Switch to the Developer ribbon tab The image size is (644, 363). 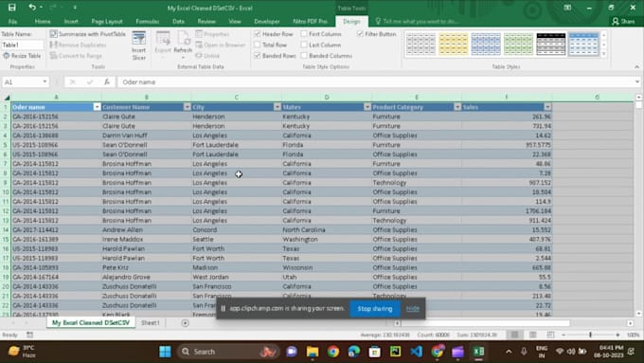pyautogui.click(x=267, y=21)
